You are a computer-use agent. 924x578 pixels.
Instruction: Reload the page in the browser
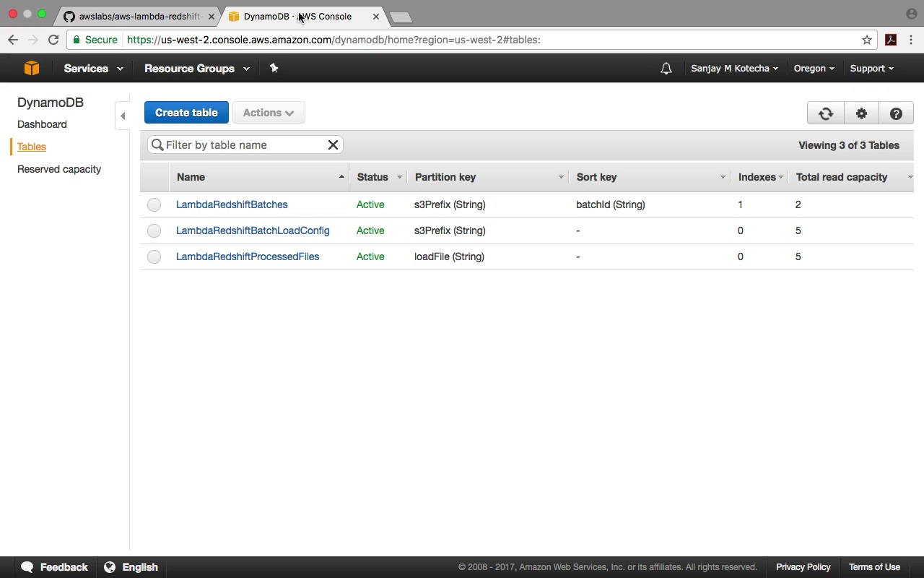[x=53, y=40]
